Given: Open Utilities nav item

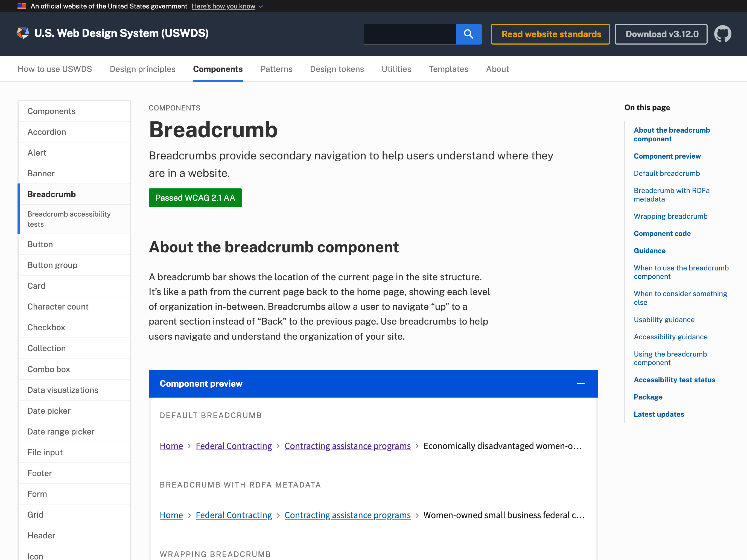Looking at the screenshot, I should click(x=396, y=69).
